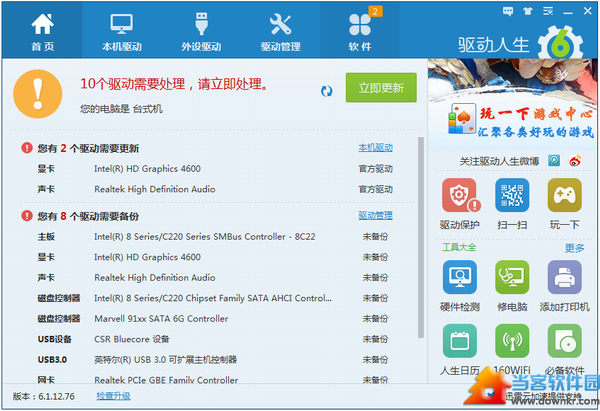Viewport: 600px width, 411px height.
Task: Click 更多 tools link
Action: (575, 248)
